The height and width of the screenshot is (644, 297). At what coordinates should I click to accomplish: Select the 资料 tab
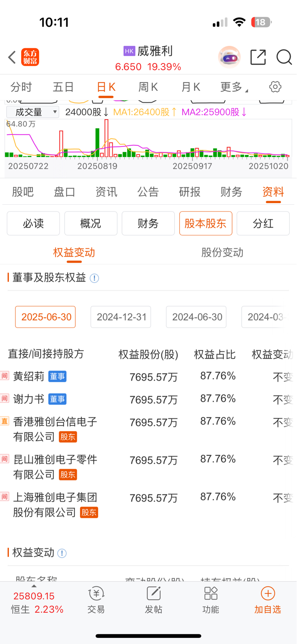pyautogui.click(x=273, y=192)
